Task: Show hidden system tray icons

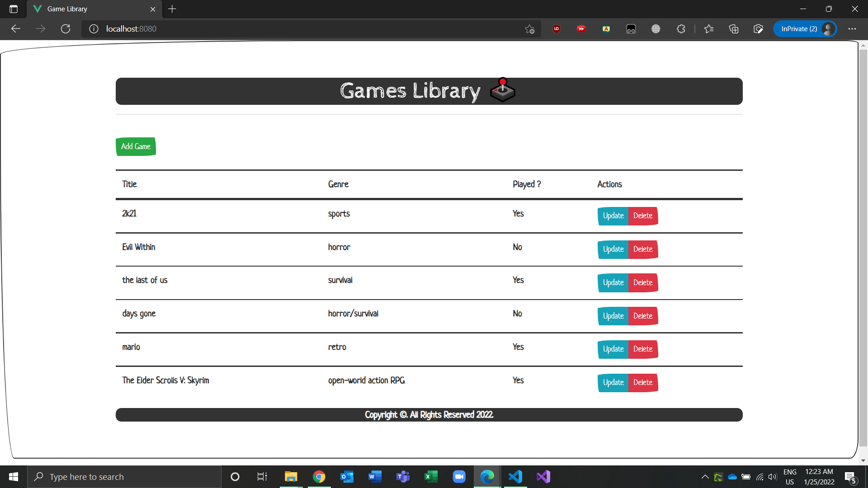Action: pyautogui.click(x=705, y=477)
